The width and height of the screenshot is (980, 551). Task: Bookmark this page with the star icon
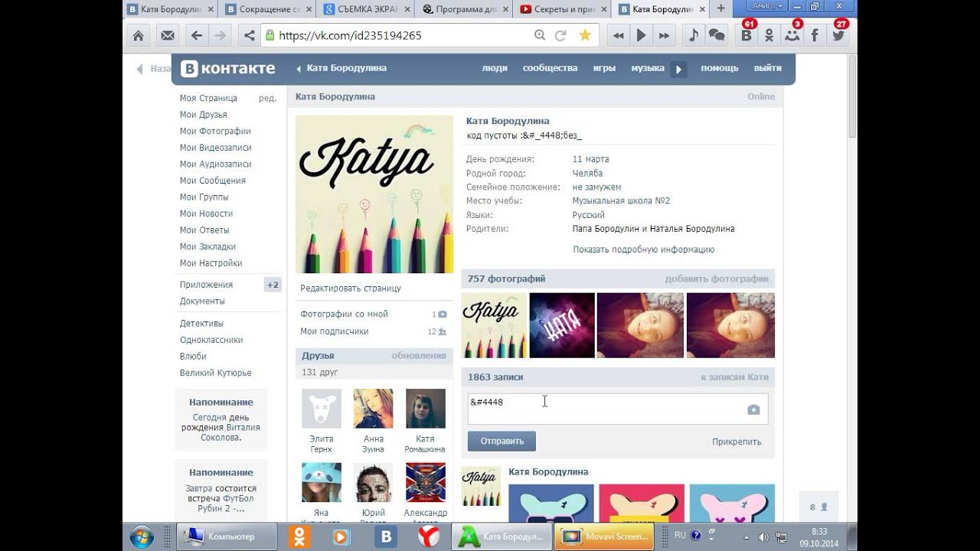[585, 35]
